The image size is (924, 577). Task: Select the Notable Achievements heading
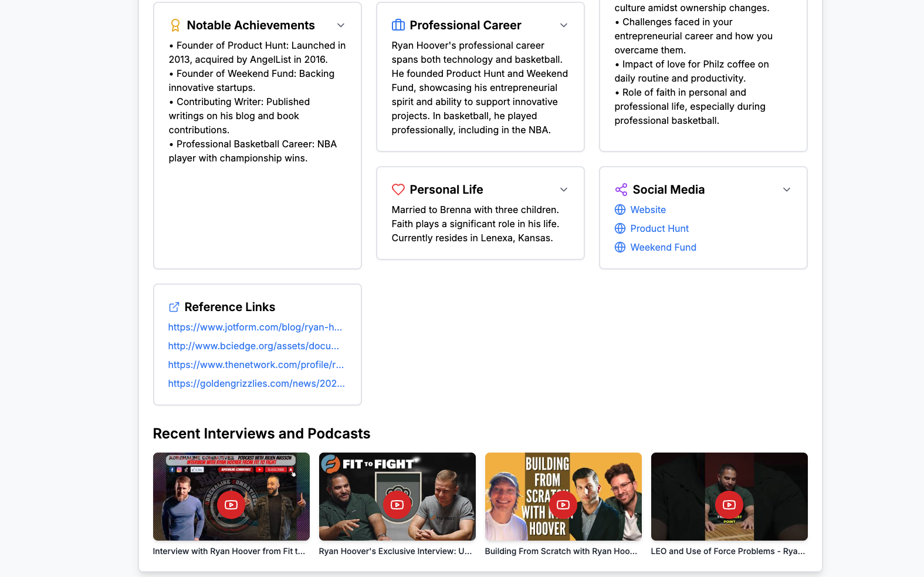251,25
